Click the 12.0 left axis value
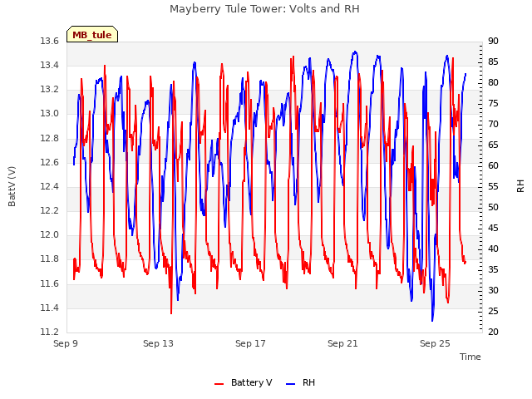The image size is (532, 399). point(50,234)
